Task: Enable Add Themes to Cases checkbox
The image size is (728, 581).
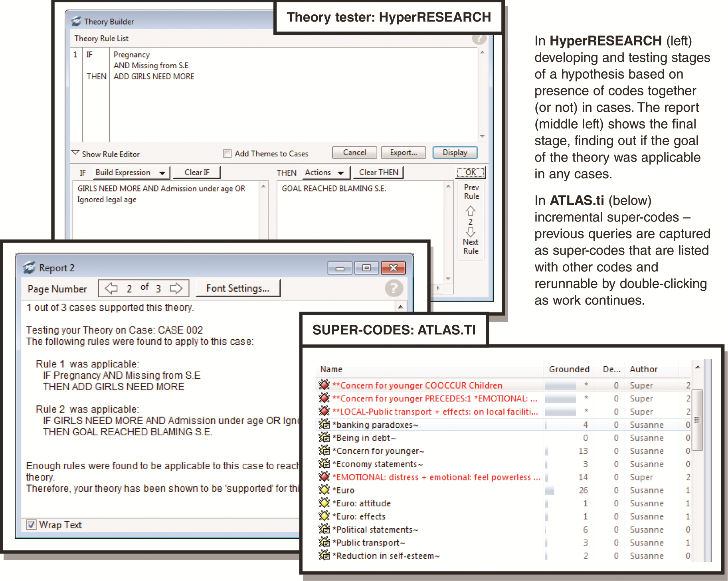Action: click(227, 154)
